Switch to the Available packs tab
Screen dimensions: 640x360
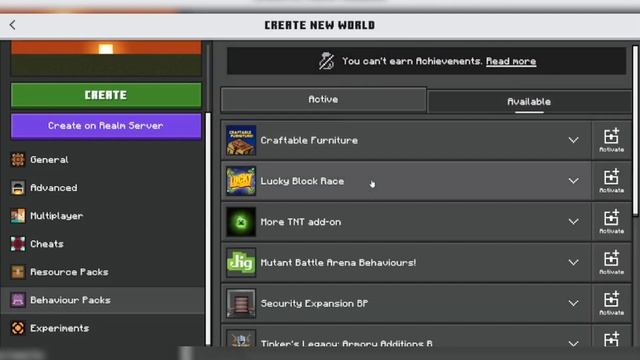529,102
